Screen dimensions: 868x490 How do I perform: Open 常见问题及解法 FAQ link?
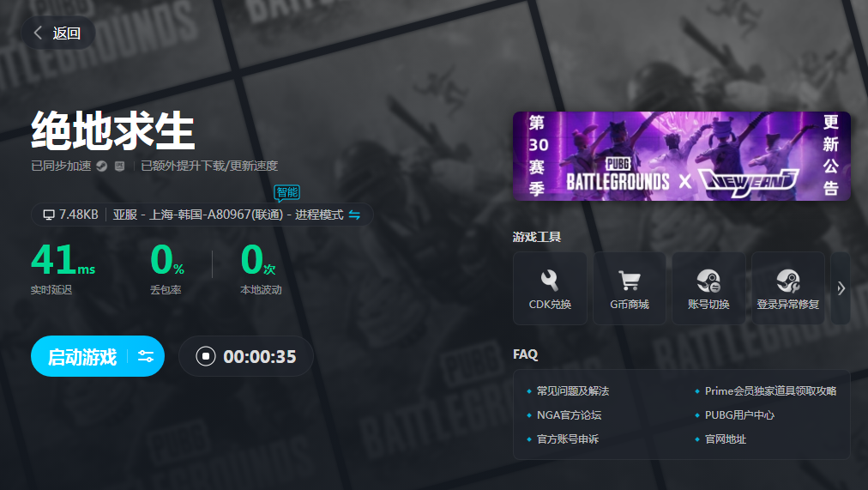tap(572, 391)
